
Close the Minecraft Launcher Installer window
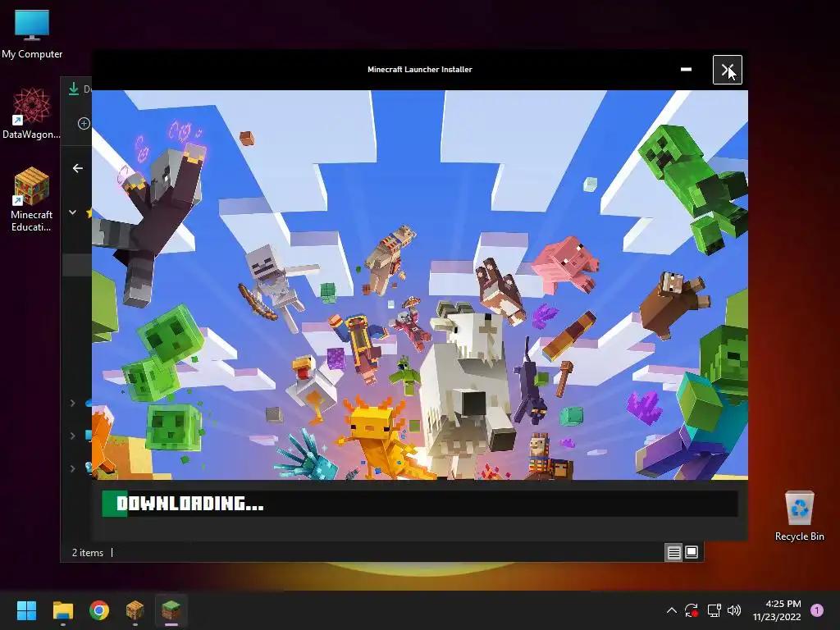(727, 70)
